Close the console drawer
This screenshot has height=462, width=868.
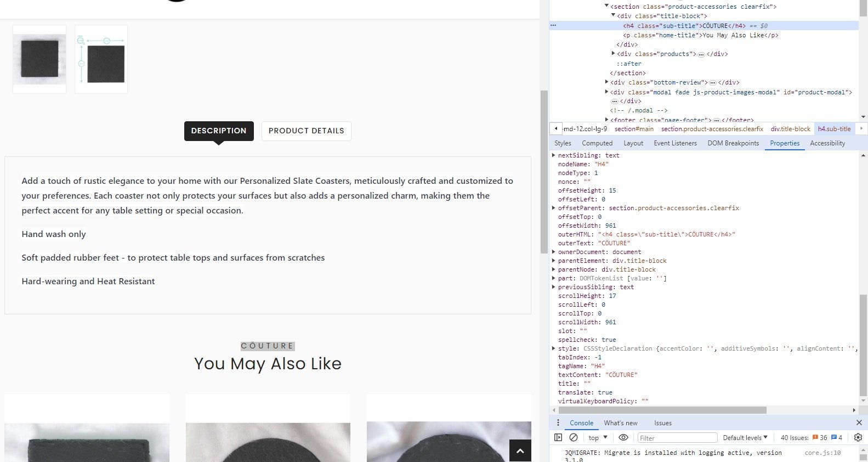(x=859, y=422)
